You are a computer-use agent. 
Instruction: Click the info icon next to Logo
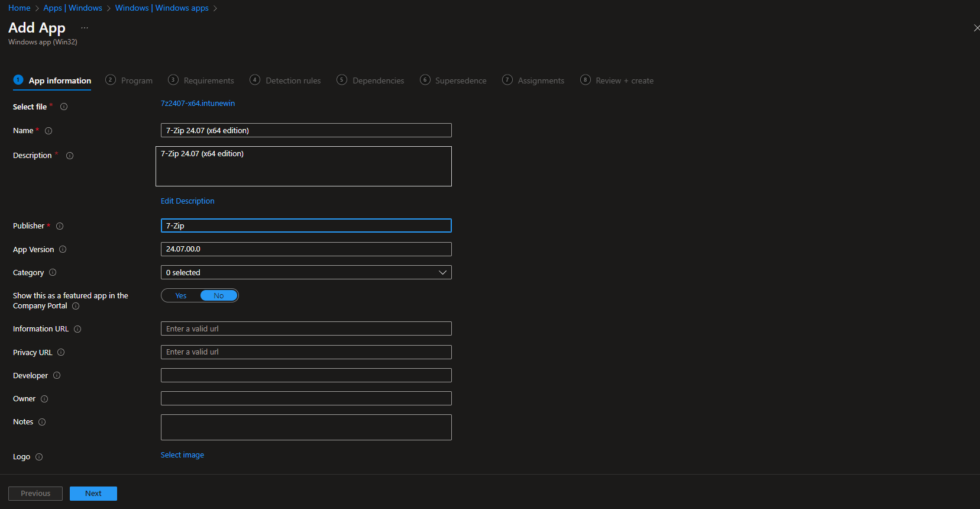point(39,457)
